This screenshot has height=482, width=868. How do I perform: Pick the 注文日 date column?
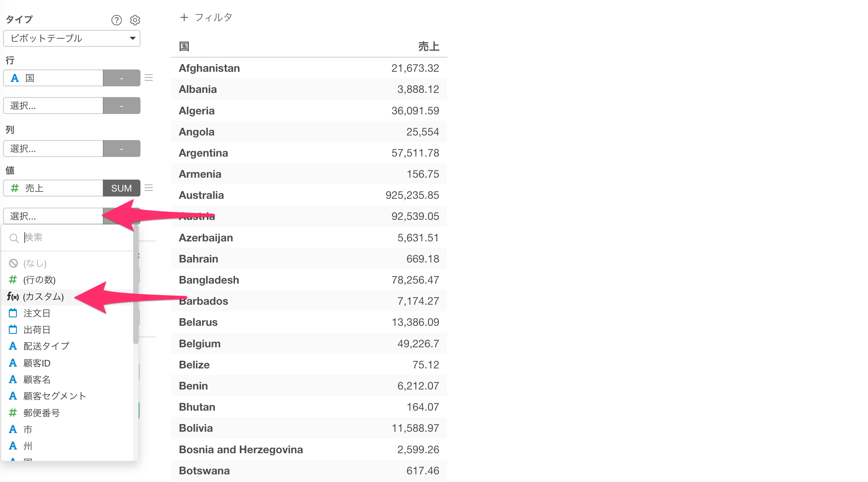click(37, 313)
